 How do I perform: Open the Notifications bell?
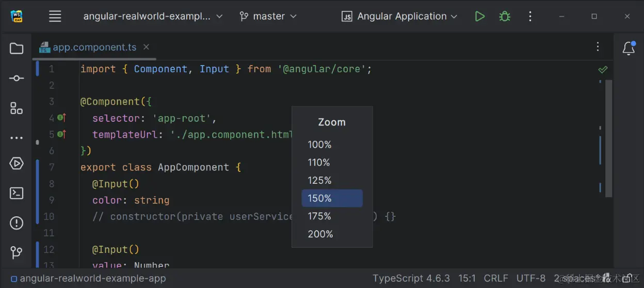pos(629,49)
